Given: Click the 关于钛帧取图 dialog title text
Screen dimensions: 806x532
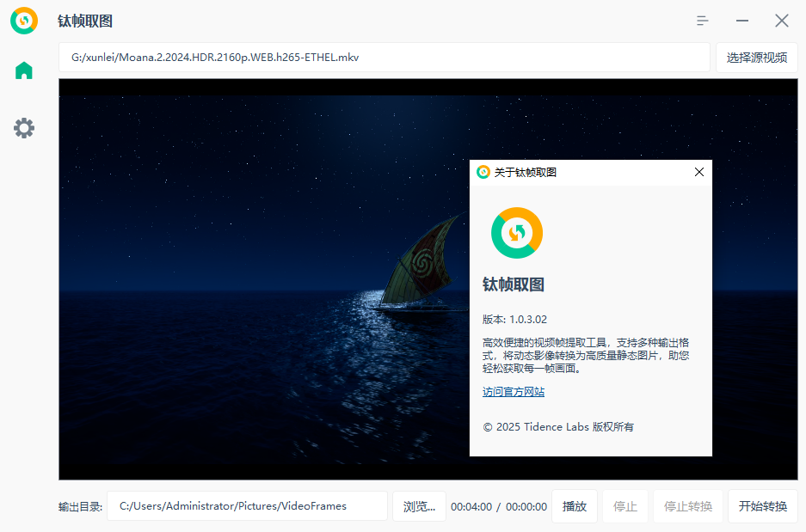Looking at the screenshot, I should (x=526, y=172).
